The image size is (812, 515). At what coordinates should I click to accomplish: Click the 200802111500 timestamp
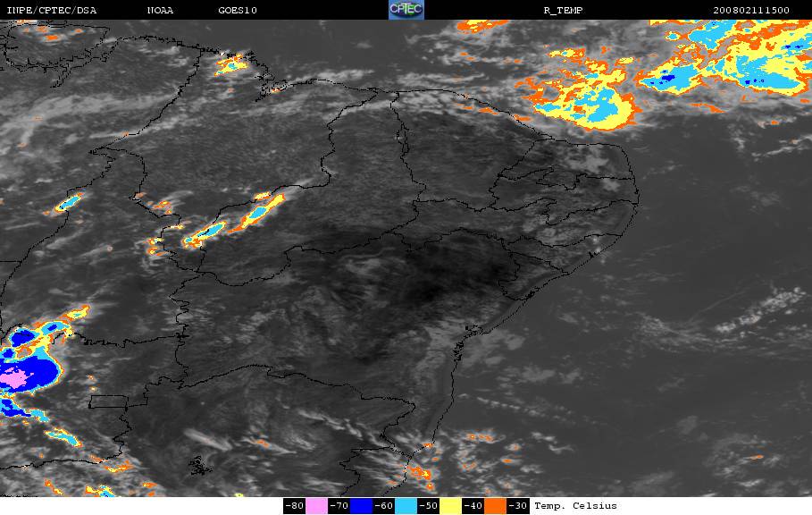click(751, 11)
